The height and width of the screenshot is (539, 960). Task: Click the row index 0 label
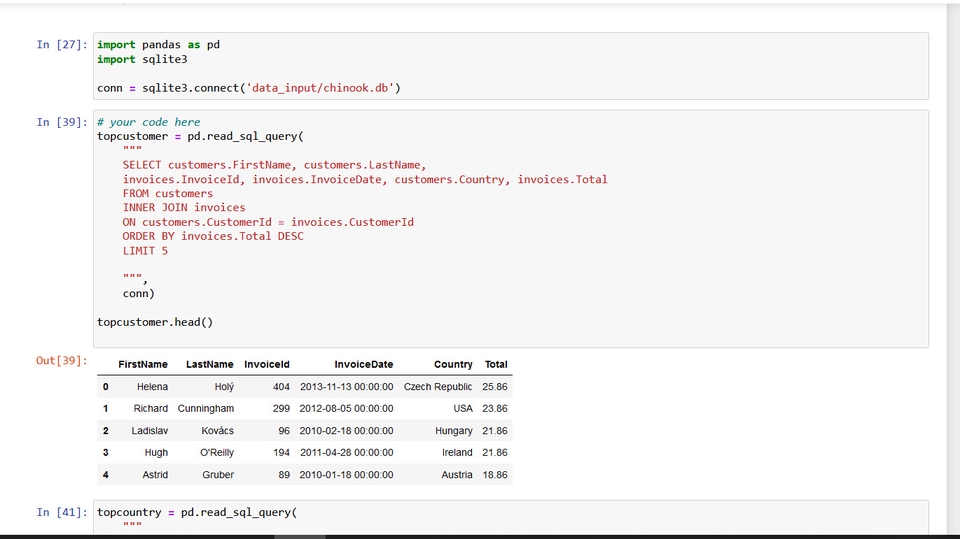(x=105, y=386)
